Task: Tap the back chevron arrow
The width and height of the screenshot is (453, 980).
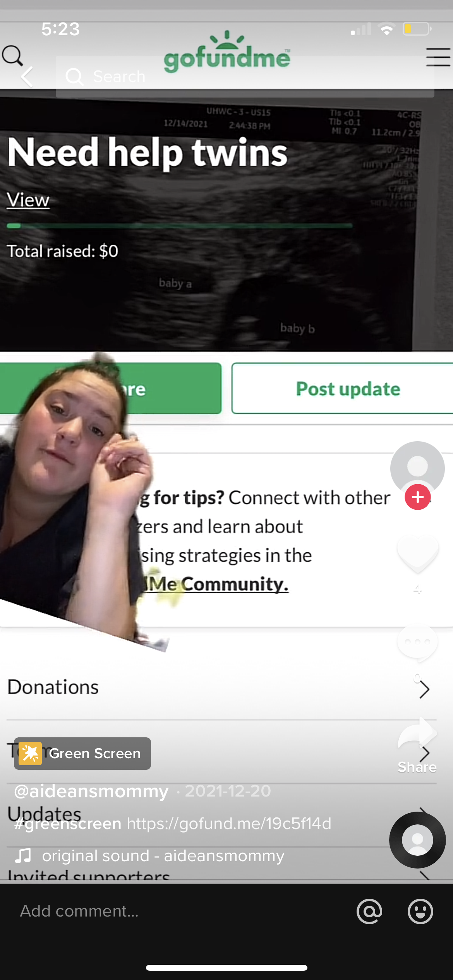Action: [27, 76]
